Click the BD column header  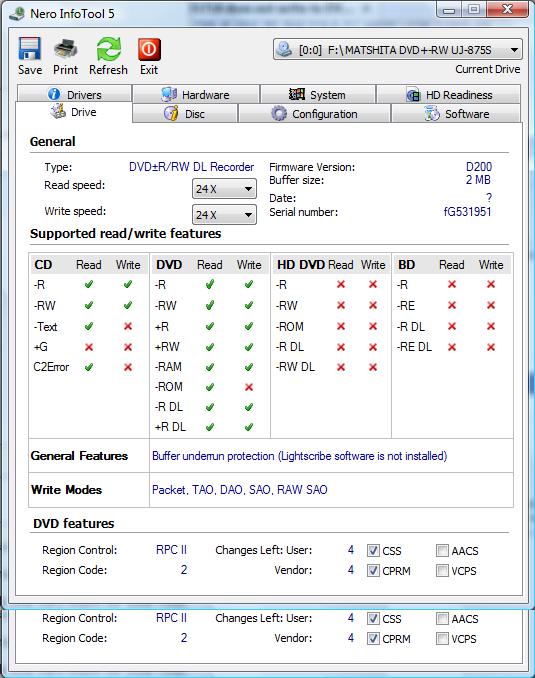point(407,265)
